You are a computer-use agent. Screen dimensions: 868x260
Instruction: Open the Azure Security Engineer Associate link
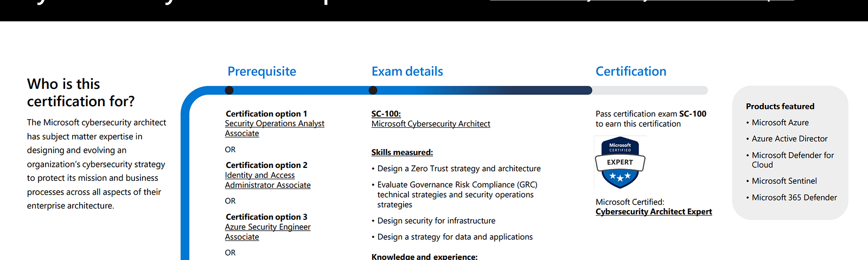[x=268, y=232]
